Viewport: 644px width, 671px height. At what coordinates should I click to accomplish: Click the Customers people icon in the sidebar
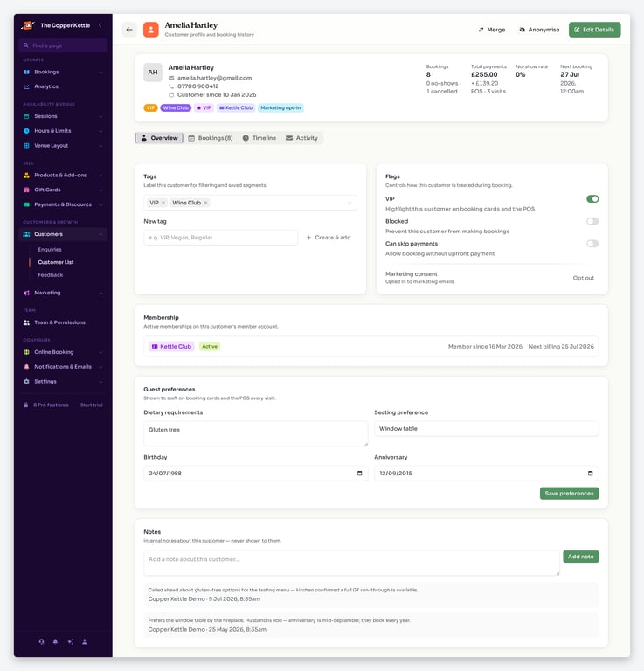26,234
